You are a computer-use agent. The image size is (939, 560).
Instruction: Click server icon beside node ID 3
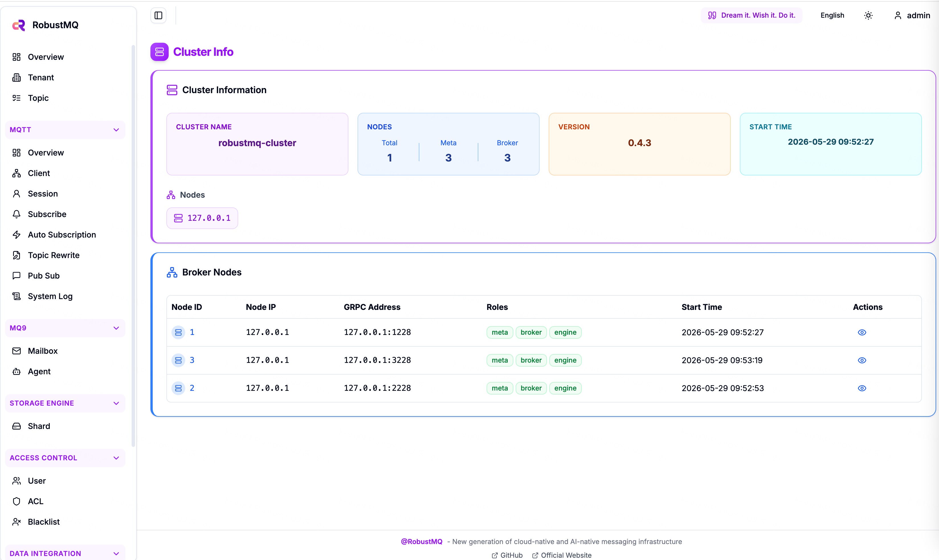[179, 360]
